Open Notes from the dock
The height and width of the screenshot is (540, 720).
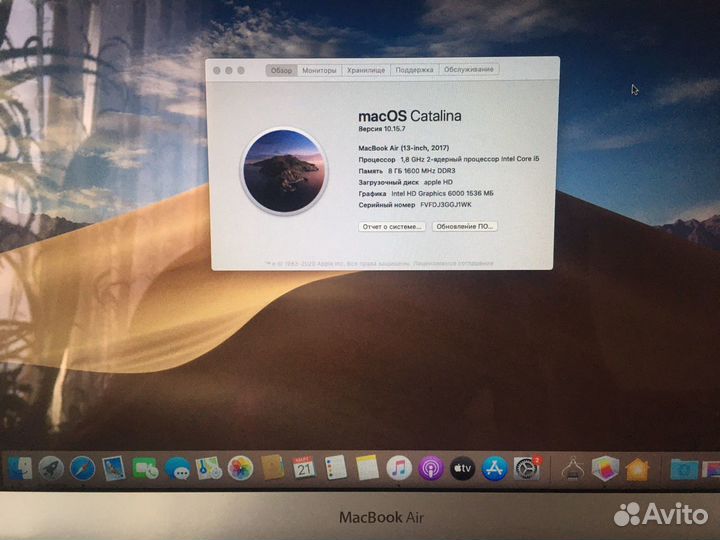click(367, 467)
